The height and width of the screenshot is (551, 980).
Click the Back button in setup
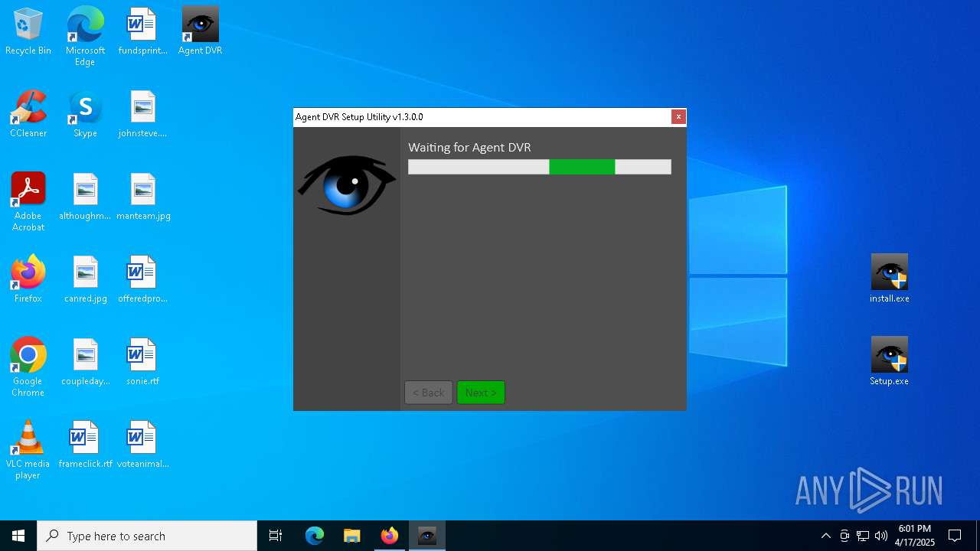(x=429, y=393)
